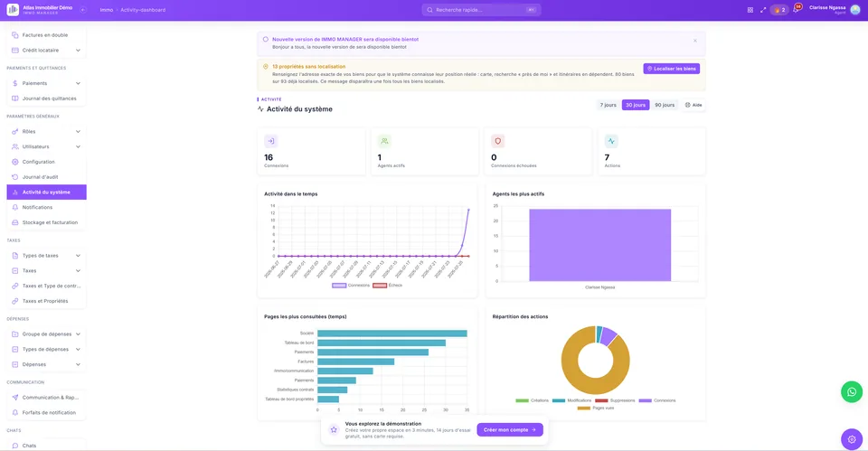
Task: Select the 90 jours period
Action: [x=665, y=105]
